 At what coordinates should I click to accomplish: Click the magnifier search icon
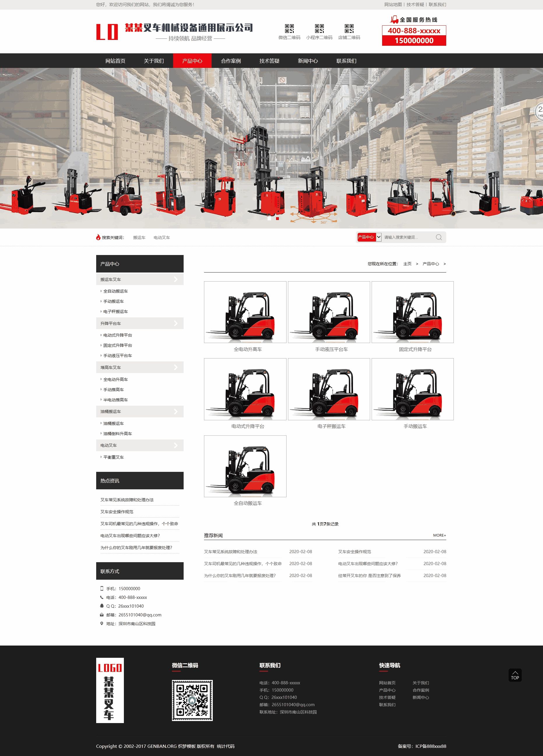(x=439, y=237)
